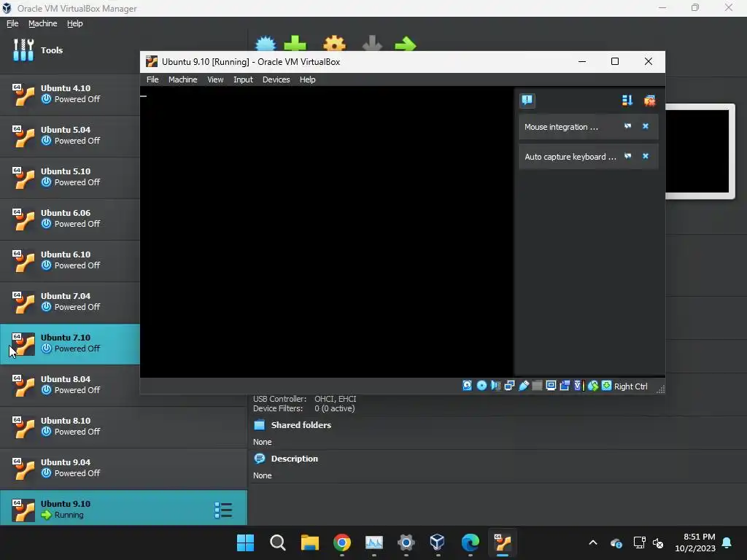Click the Right Ctrl host key label
The width and height of the screenshot is (747, 560).
click(631, 386)
